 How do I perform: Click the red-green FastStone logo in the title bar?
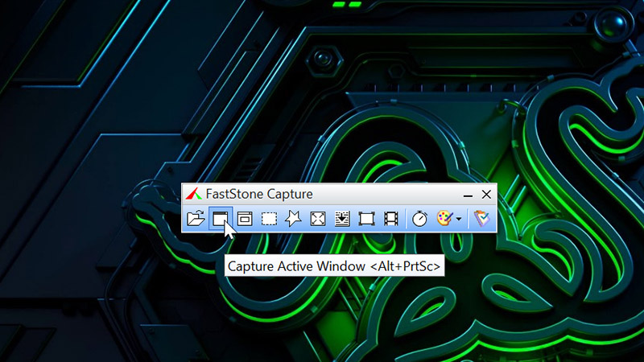click(193, 194)
